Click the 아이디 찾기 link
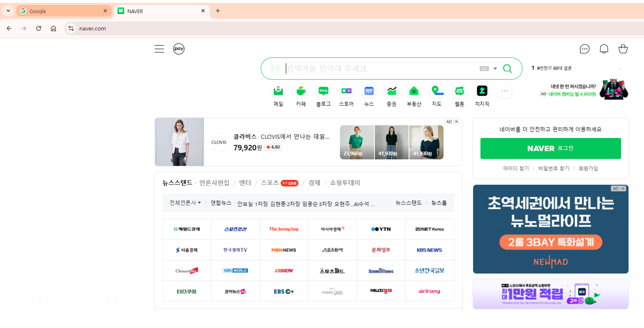 (x=516, y=168)
